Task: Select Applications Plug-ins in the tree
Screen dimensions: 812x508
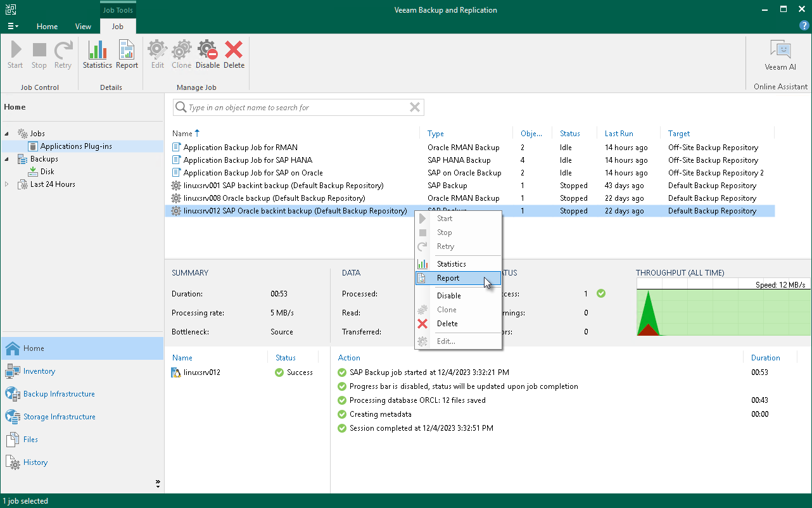Action: coord(76,146)
